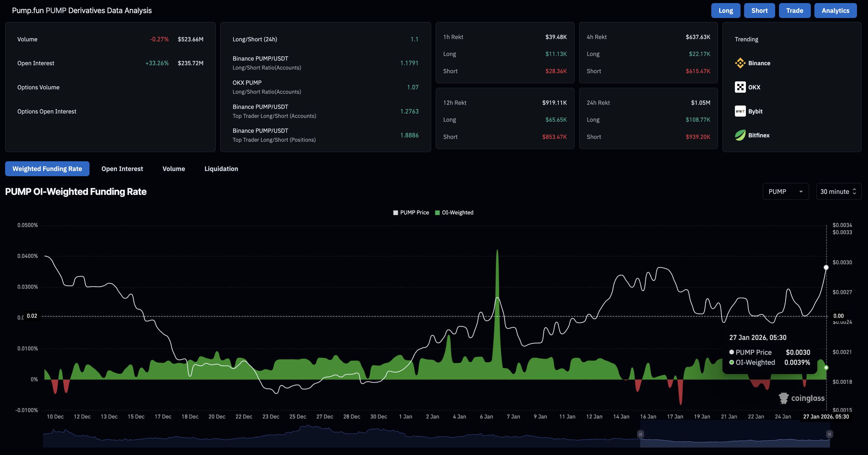Click the Binance logo icon in Trending

pos(740,63)
